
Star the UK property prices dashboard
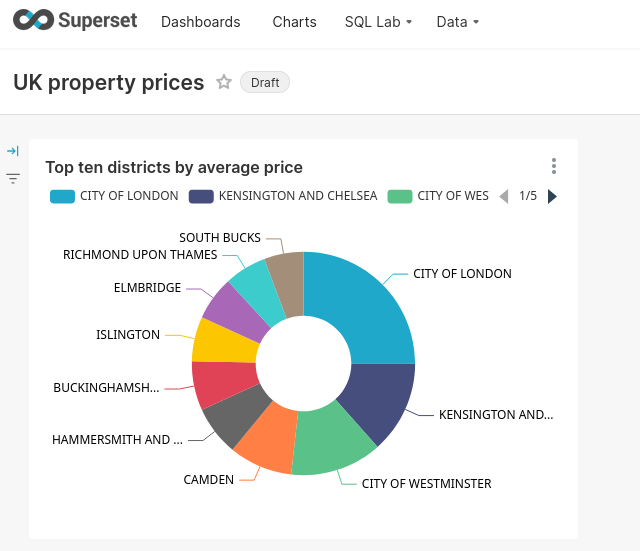coord(224,82)
